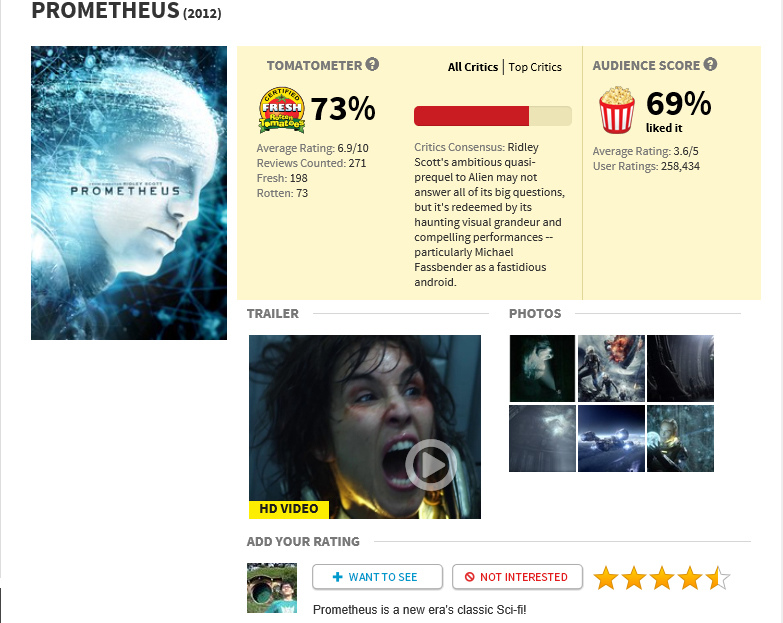The width and height of the screenshot is (783, 623).
Task: Select the fifth half-filled star
Action: tap(718, 578)
